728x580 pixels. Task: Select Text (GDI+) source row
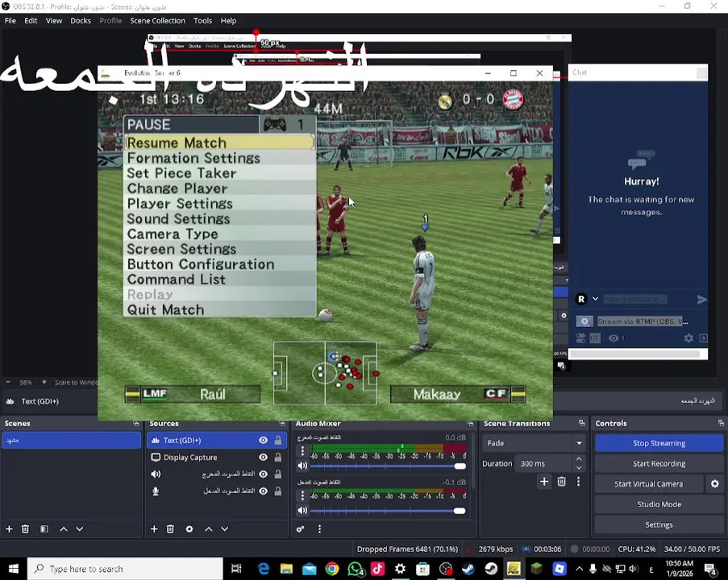coord(217,441)
